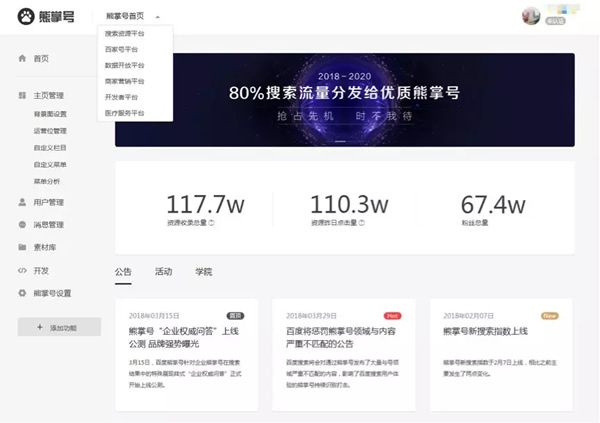
Task: Open 开发 in the sidebar
Action: point(41,271)
